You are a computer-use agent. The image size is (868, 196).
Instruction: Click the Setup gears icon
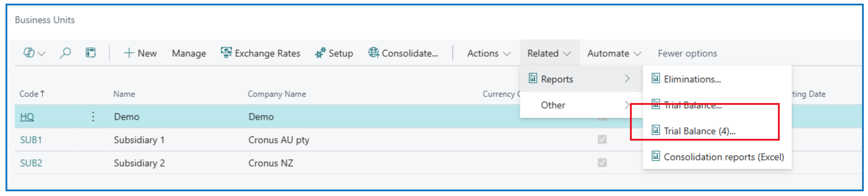(x=320, y=53)
